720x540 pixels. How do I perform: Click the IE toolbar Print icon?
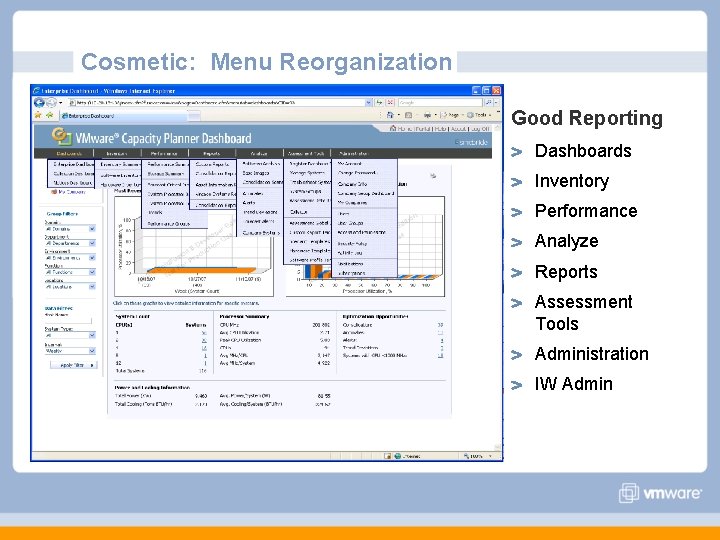[x=427, y=115]
